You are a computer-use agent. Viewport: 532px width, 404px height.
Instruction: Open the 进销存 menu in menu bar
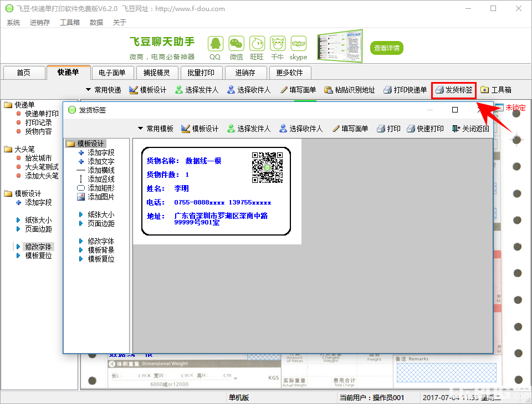point(40,22)
